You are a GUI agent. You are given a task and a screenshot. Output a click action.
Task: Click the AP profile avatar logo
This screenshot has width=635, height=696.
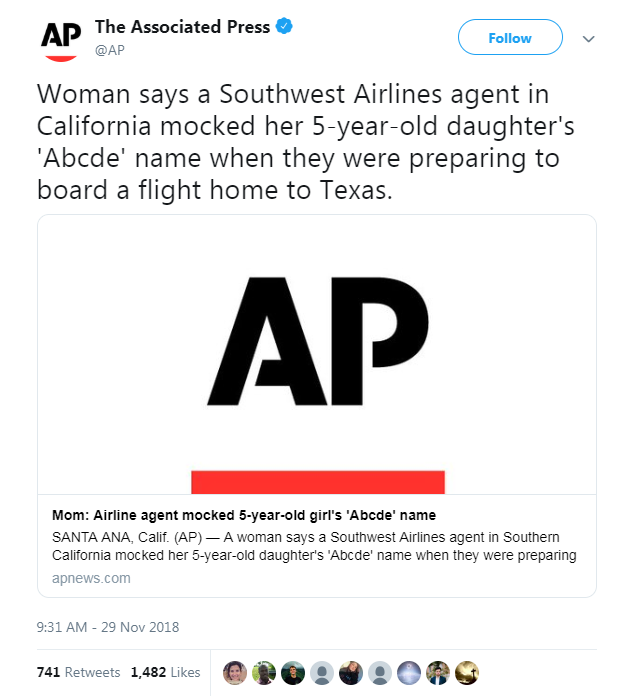click(x=59, y=37)
